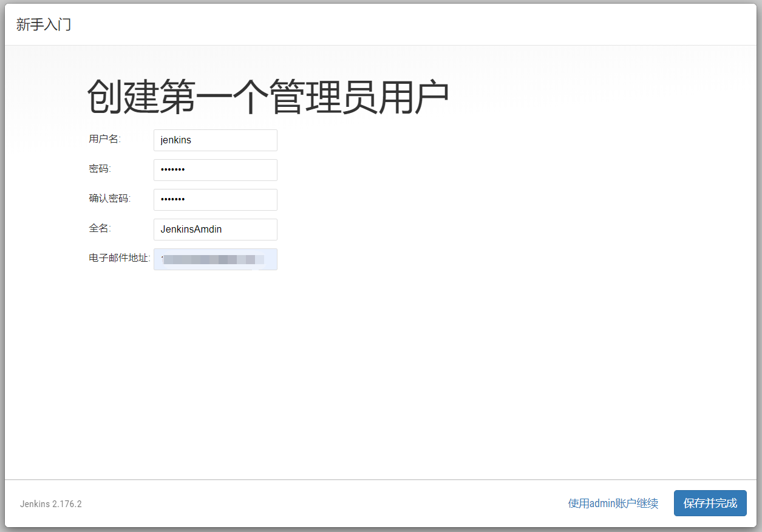Click the 创建第一个管理员用户 heading
This screenshot has height=532, width=762.
pos(267,94)
